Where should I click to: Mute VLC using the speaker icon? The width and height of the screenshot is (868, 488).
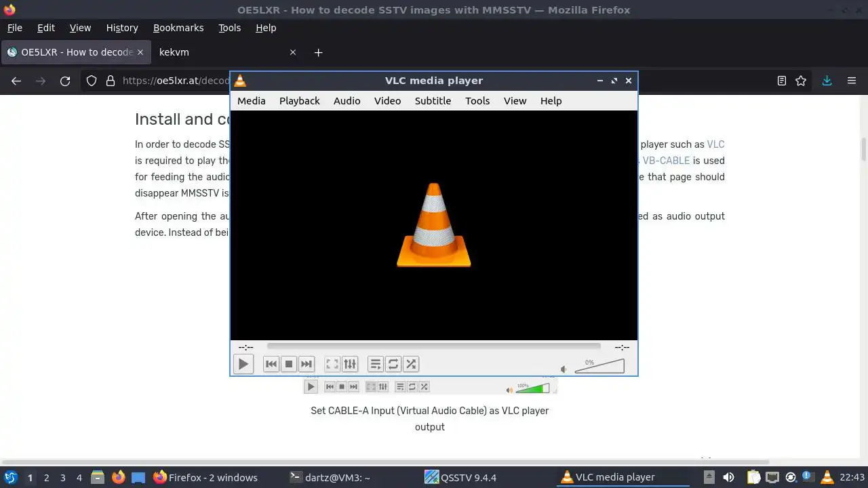(x=564, y=369)
